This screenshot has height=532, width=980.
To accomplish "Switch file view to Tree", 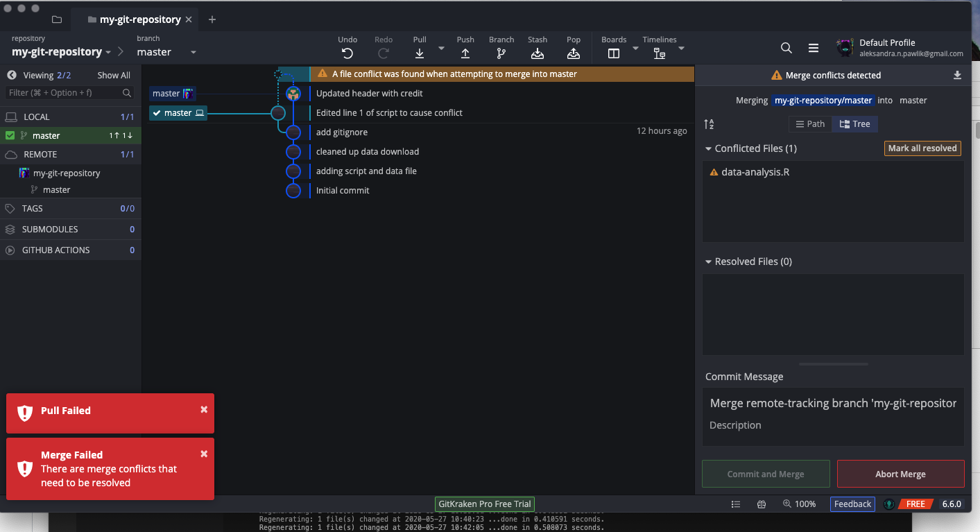I will pyautogui.click(x=854, y=123).
